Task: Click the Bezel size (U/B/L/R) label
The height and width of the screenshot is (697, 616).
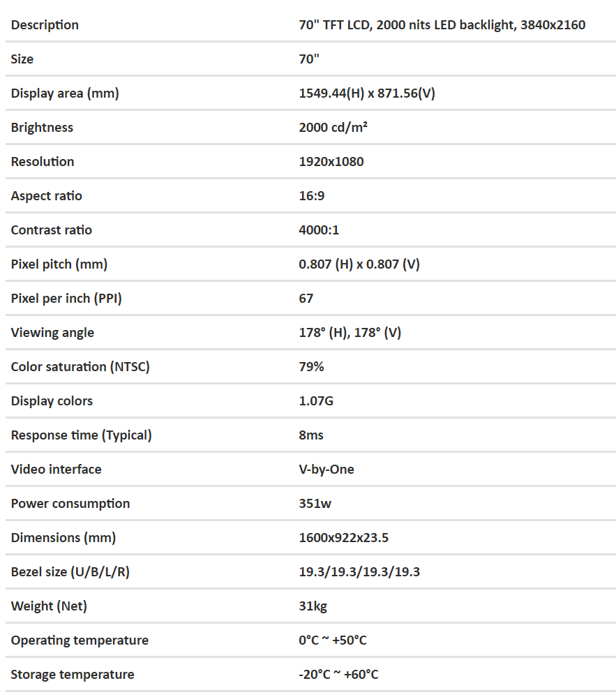Action: click(70, 572)
